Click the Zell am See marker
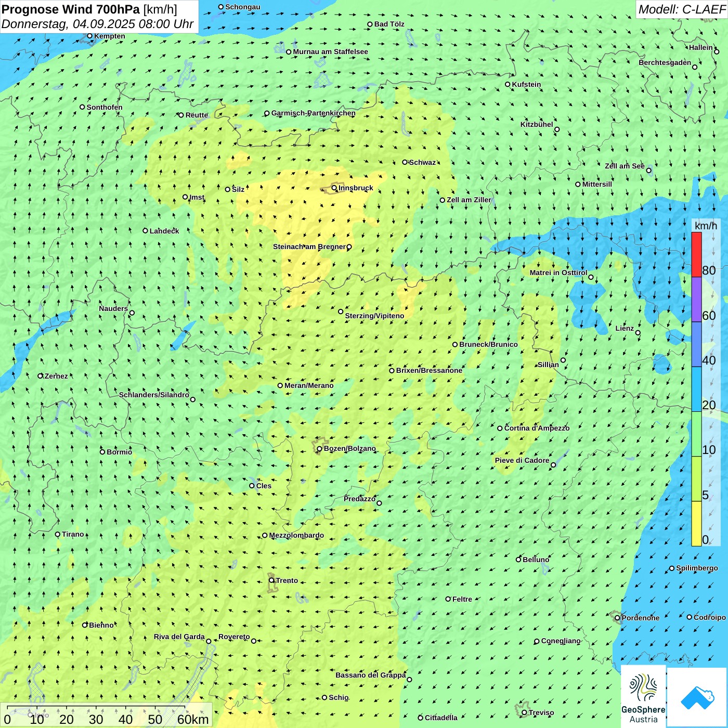Screen dimensions: 728x728 click(648, 170)
